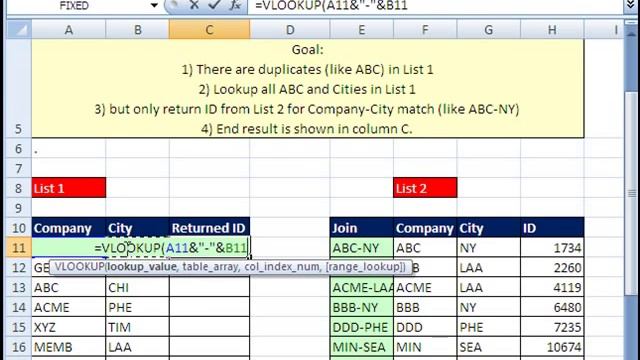This screenshot has width=640, height=360.
Task: Select row 10 header
Action: click(19, 228)
